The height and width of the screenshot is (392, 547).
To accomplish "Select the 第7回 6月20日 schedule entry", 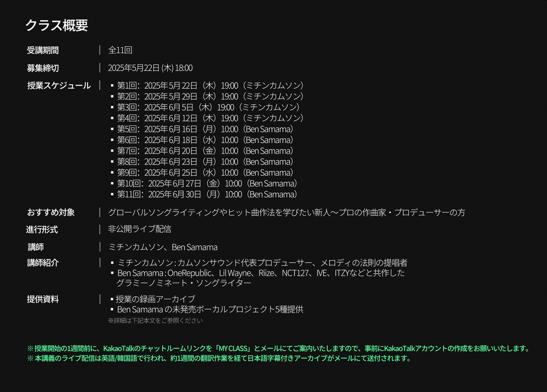I will (205, 151).
